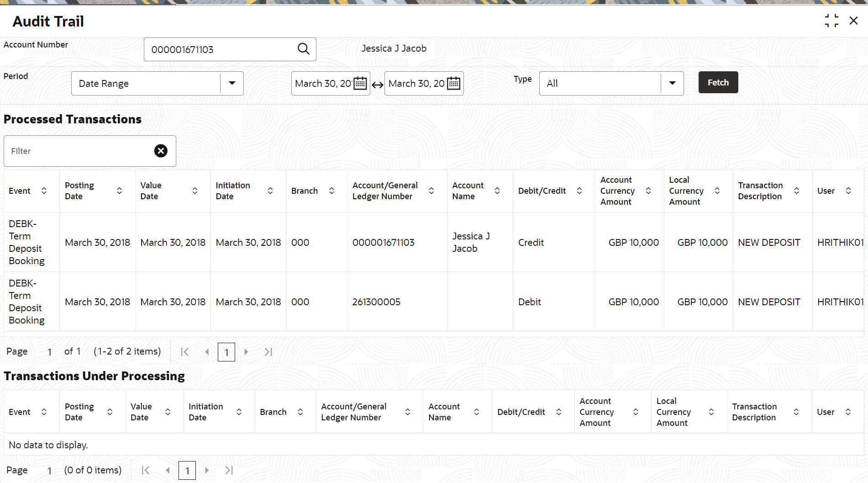Click the Processed Transactions heading
The height and width of the screenshot is (483, 868).
(x=73, y=119)
